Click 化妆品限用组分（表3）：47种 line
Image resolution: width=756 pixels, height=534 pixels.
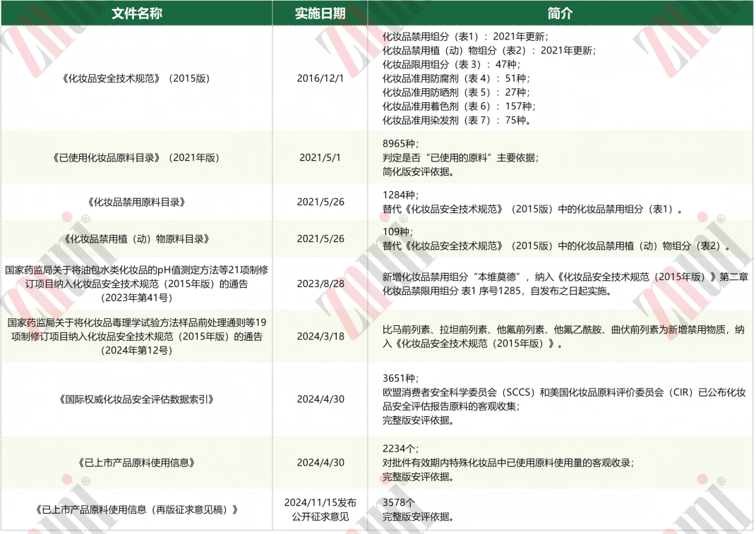coord(451,64)
